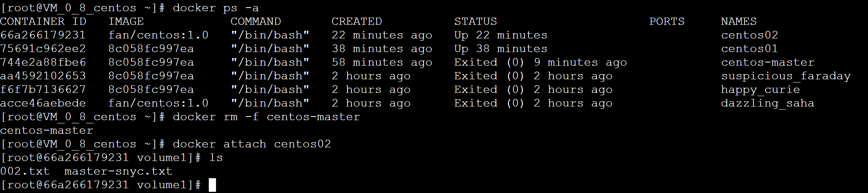Viewport: 868px width, 193px height.
Task: Click the container ID 744e2a88fbe6
Action: [x=43, y=62]
